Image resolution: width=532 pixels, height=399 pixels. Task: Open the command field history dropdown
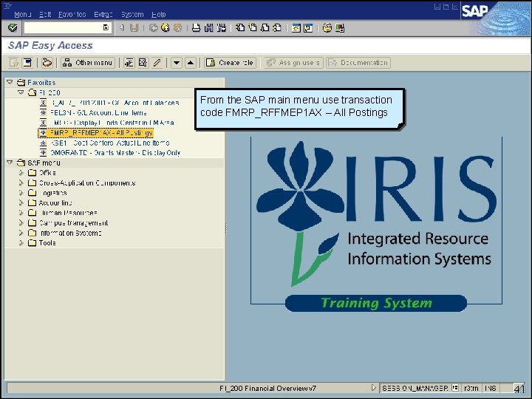pos(106,27)
